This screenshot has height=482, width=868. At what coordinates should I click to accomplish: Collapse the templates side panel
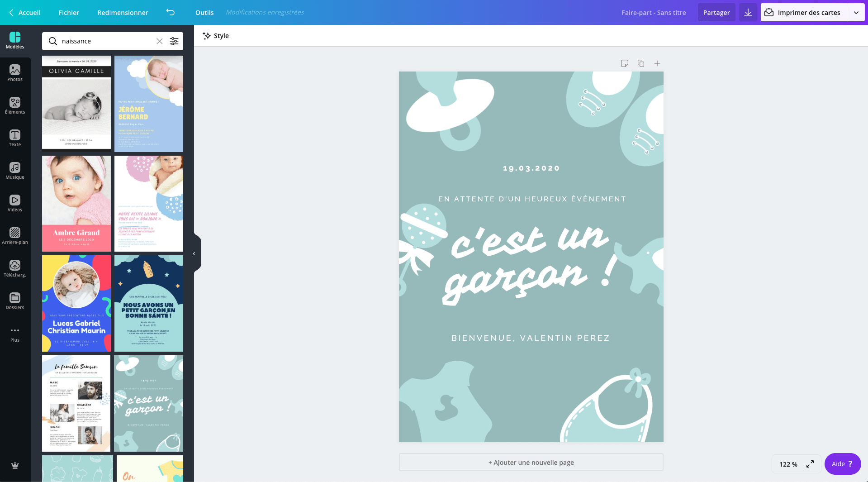194,253
